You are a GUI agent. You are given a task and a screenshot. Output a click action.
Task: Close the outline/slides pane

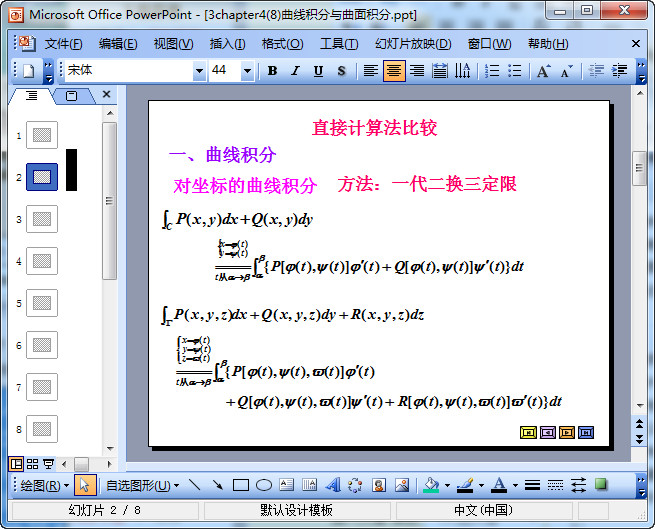(x=107, y=94)
